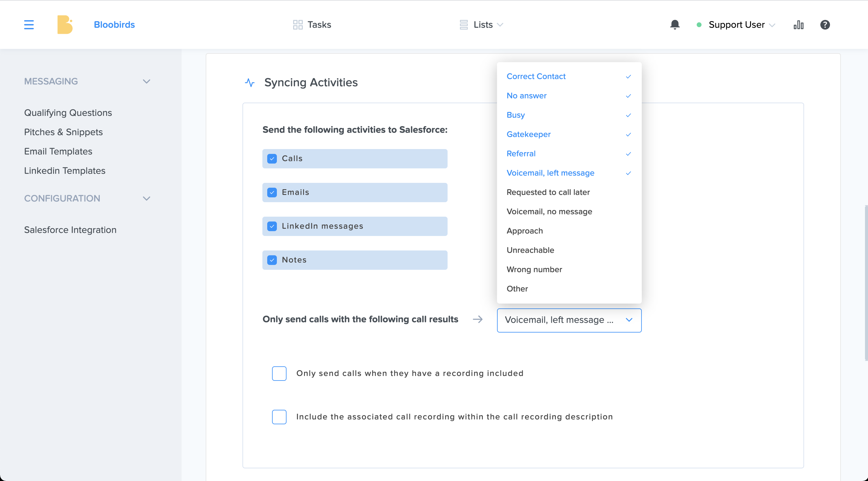
Task: Uncheck the Emails activity checkbox
Action: point(272,192)
